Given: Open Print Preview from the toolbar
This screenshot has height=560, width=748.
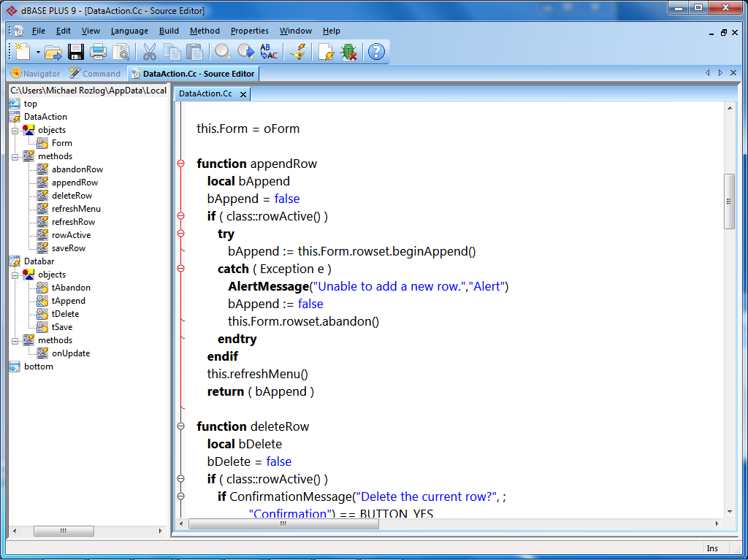Looking at the screenshot, I should coord(121,52).
